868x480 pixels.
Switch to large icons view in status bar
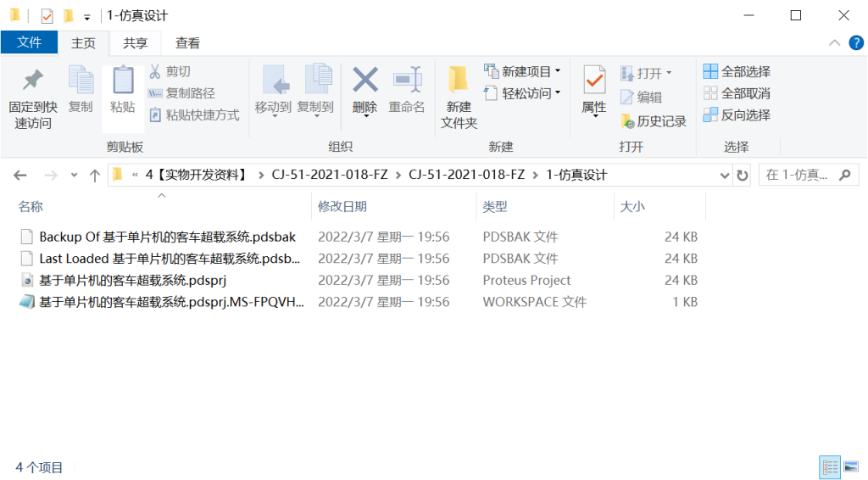point(851,467)
